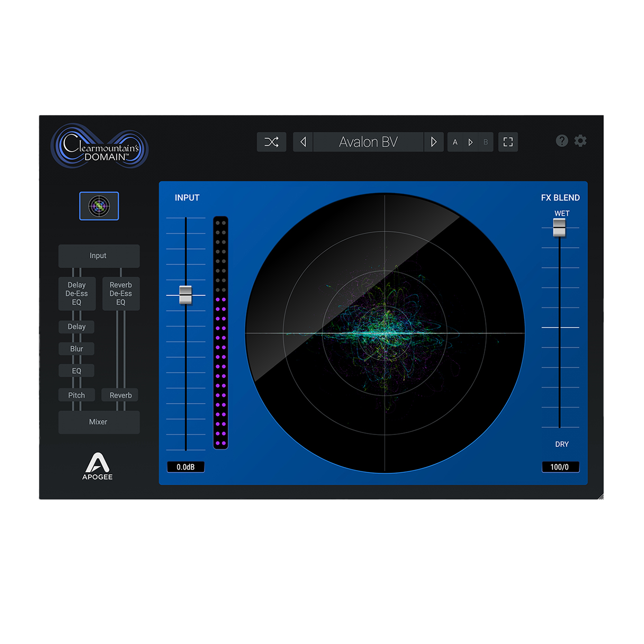Viewport: 644px width, 644px height.
Task: Click the shuffle random preset icon
Action: (x=271, y=142)
